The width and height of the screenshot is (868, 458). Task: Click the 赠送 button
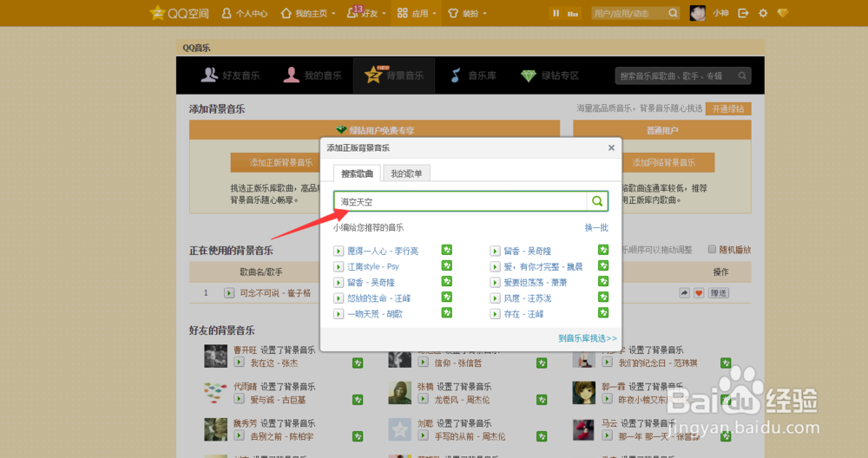[x=719, y=292]
